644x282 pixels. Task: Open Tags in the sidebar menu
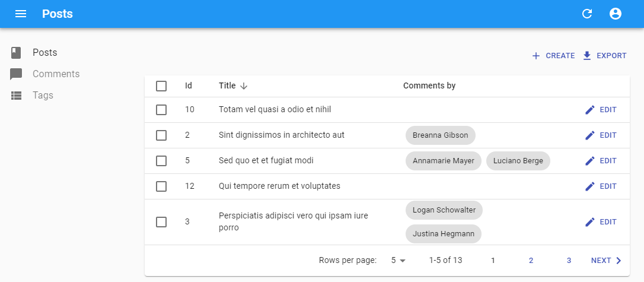coord(43,96)
